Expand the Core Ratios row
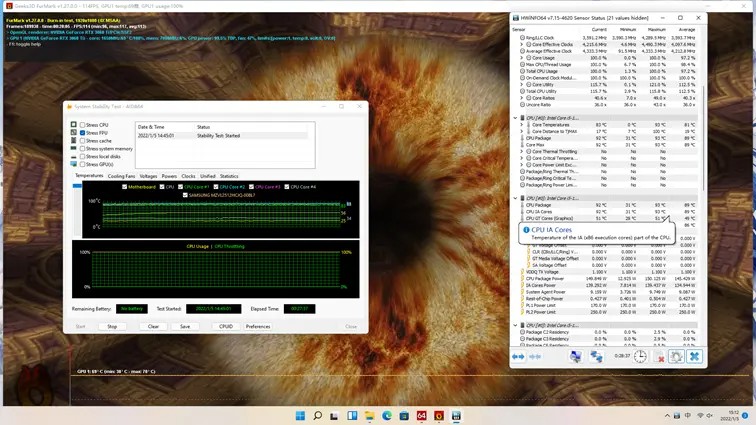The image size is (756, 425). tap(521, 98)
